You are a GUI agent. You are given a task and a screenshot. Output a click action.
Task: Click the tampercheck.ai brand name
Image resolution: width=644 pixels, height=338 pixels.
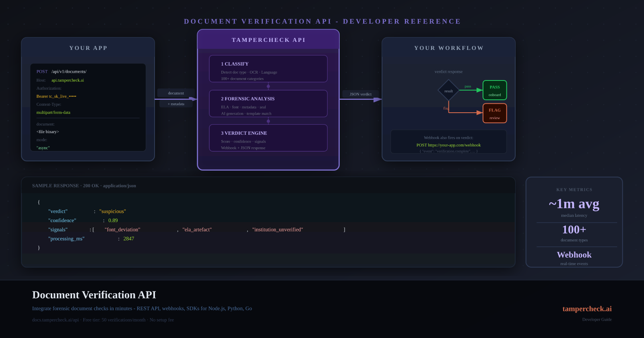coord(587,309)
